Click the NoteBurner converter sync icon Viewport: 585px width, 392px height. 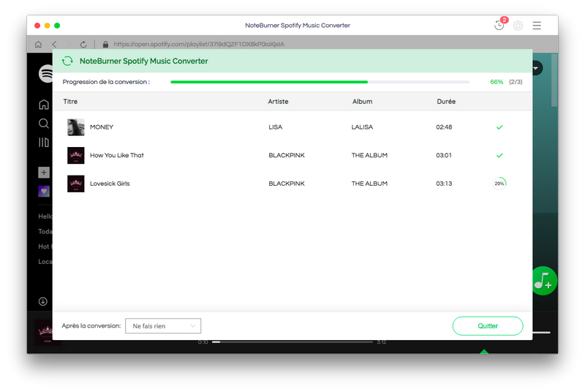[67, 61]
